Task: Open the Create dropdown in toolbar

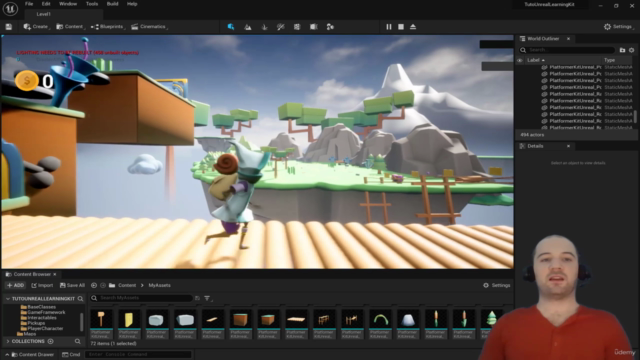Action: pyautogui.click(x=36, y=27)
